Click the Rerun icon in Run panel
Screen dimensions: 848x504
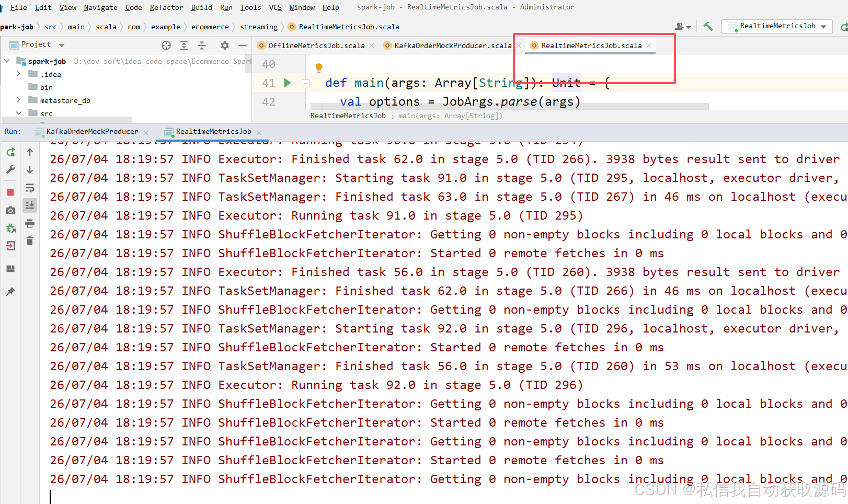10,152
